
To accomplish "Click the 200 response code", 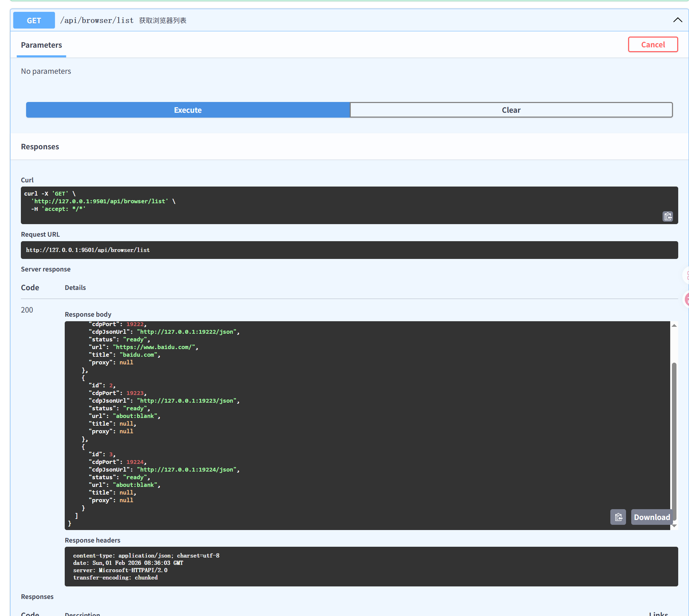I will coord(27,310).
